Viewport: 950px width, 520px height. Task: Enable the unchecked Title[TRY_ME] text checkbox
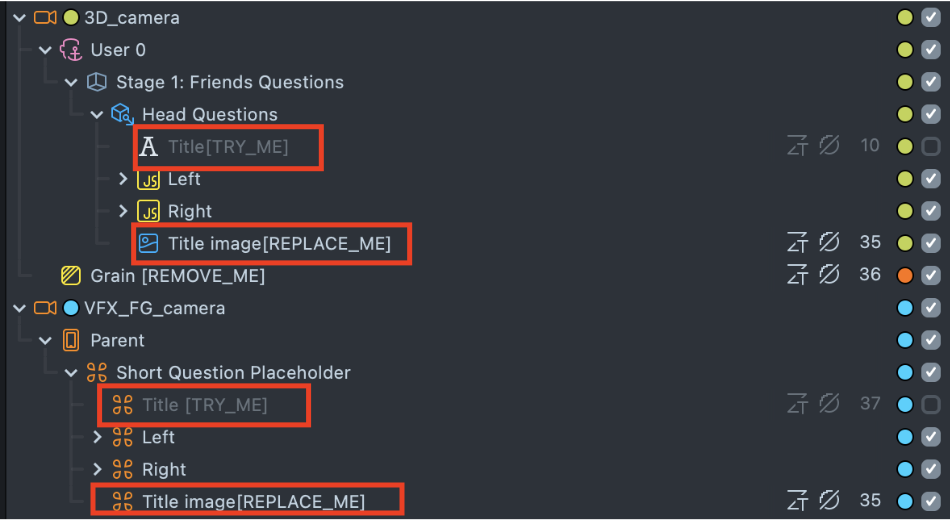click(931, 146)
